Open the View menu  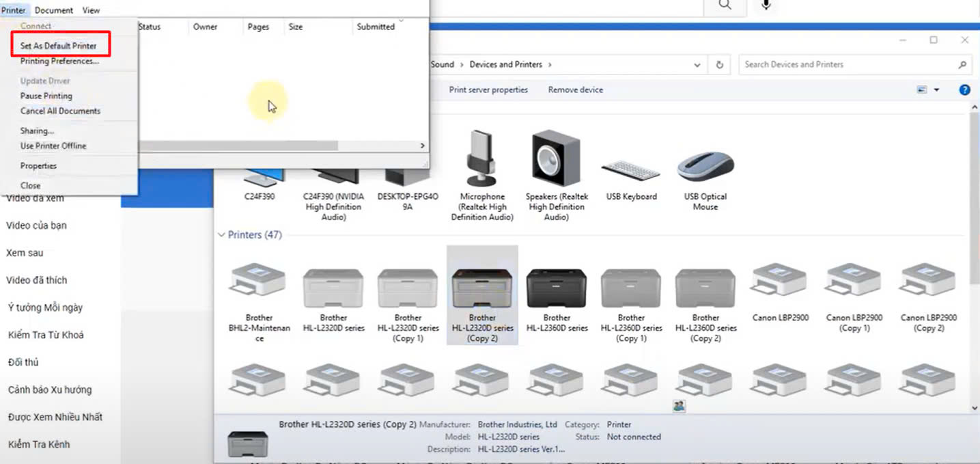click(x=90, y=10)
